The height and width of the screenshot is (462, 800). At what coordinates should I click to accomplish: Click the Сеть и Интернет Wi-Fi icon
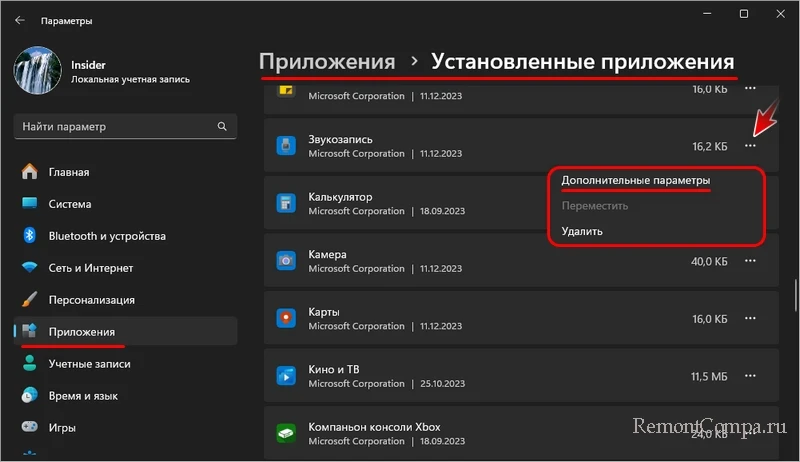click(x=30, y=267)
